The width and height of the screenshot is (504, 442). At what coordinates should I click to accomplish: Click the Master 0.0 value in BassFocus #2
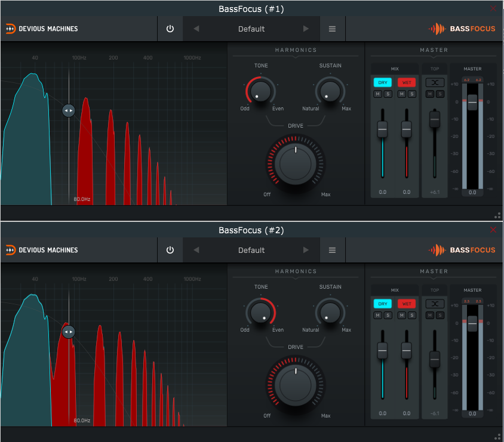tap(472, 413)
